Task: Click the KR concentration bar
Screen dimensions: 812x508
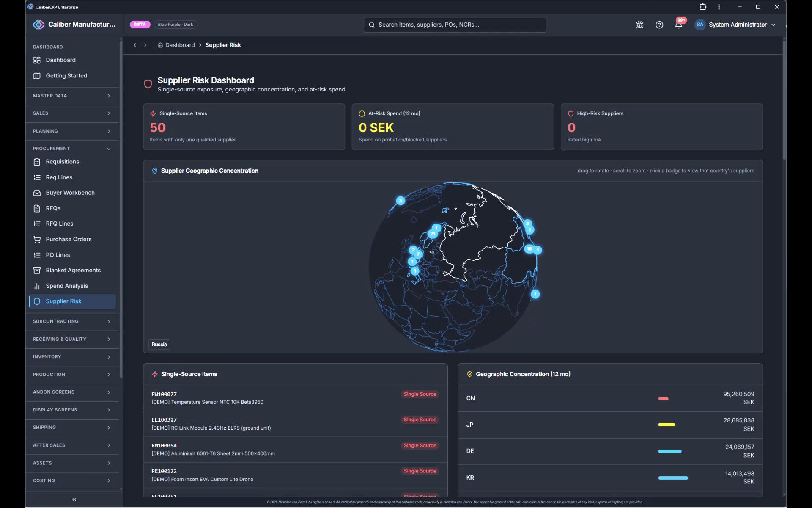Action: 673,478
